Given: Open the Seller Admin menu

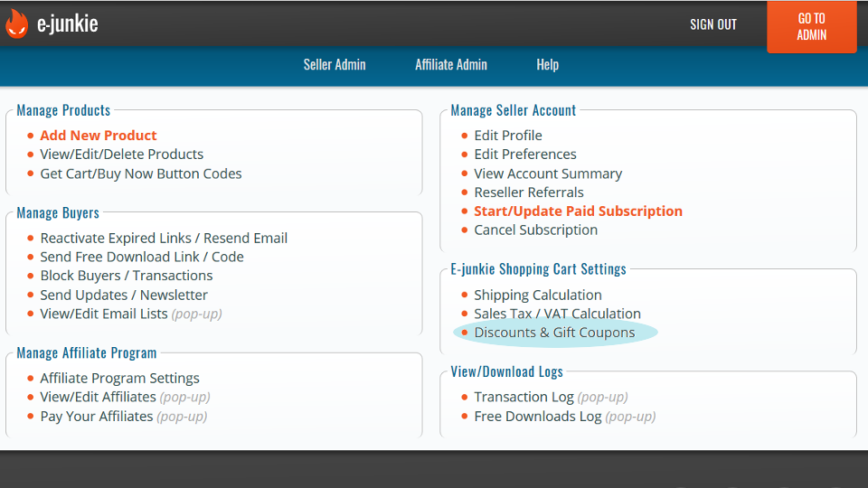Looking at the screenshot, I should (335, 65).
